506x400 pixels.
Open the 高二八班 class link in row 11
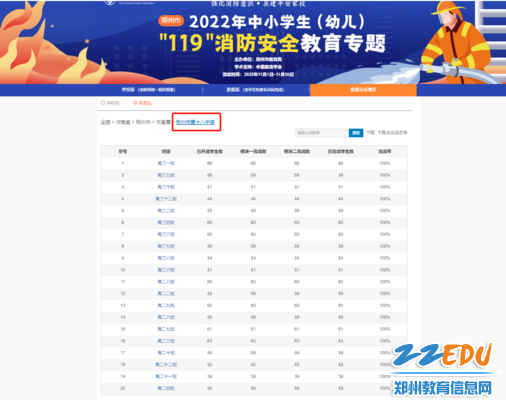(x=166, y=282)
